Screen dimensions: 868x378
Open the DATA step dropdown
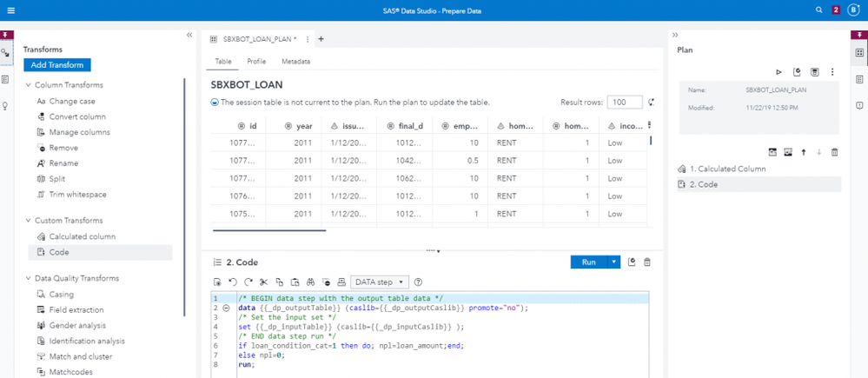coord(381,282)
